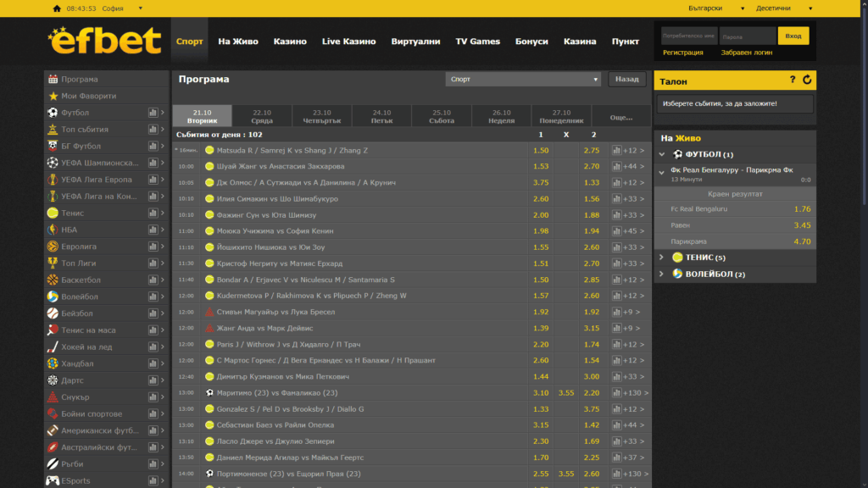Viewport: 868px width, 488px height.
Task: Open the Български language dropdown
Action: (715, 8)
